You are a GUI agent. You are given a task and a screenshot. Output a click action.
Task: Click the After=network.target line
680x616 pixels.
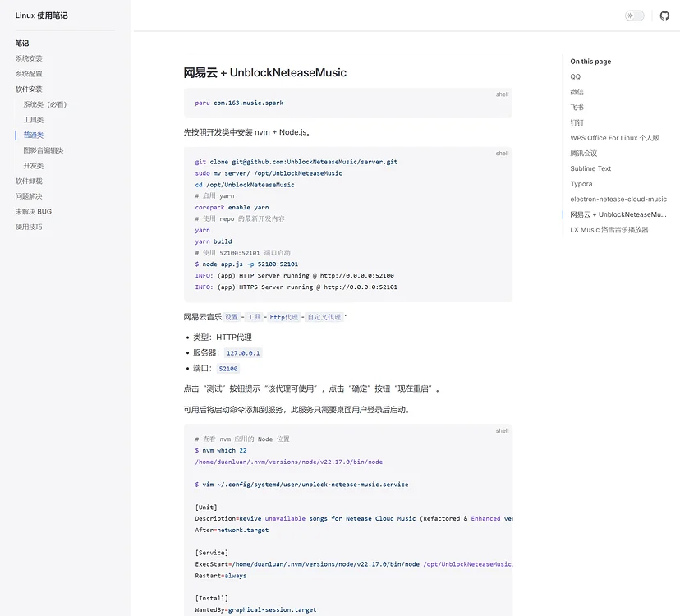pyautogui.click(x=232, y=530)
